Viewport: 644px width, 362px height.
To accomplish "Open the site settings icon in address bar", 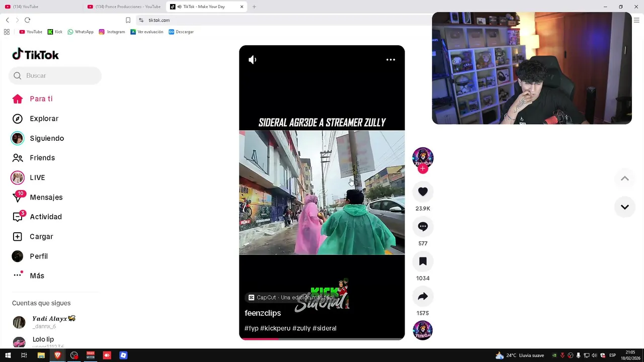I will (x=141, y=20).
